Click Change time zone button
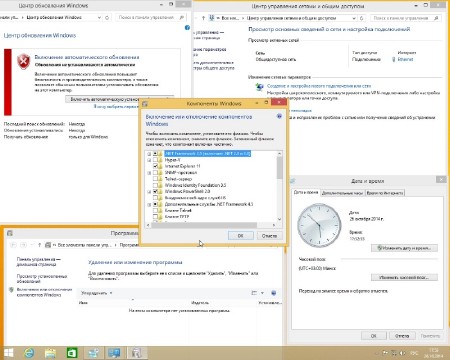The height and width of the screenshot is (360, 450). point(404,277)
